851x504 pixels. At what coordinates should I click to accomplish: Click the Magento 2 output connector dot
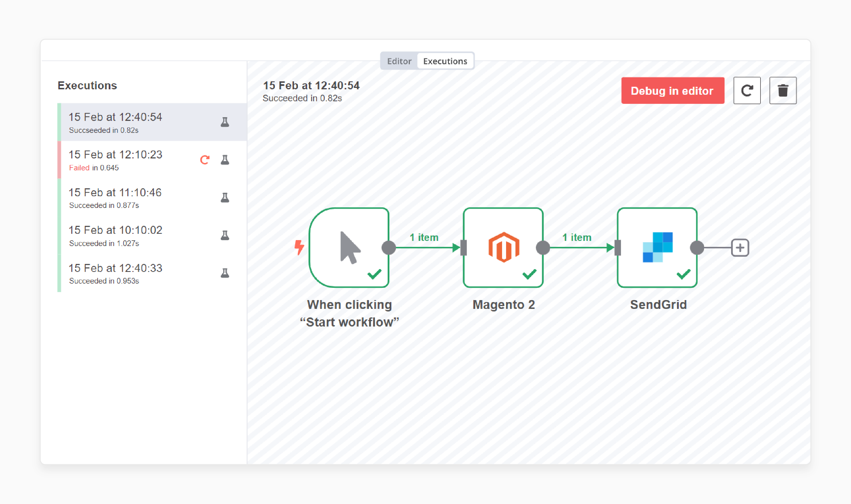tap(543, 247)
